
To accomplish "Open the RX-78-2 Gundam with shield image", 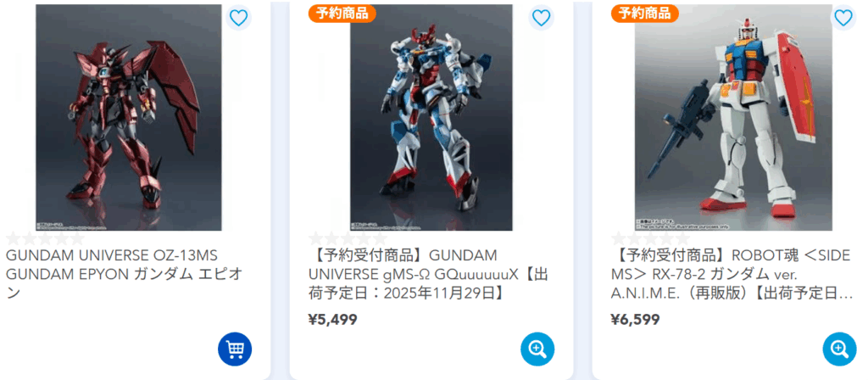I will [x=733, y=117].
